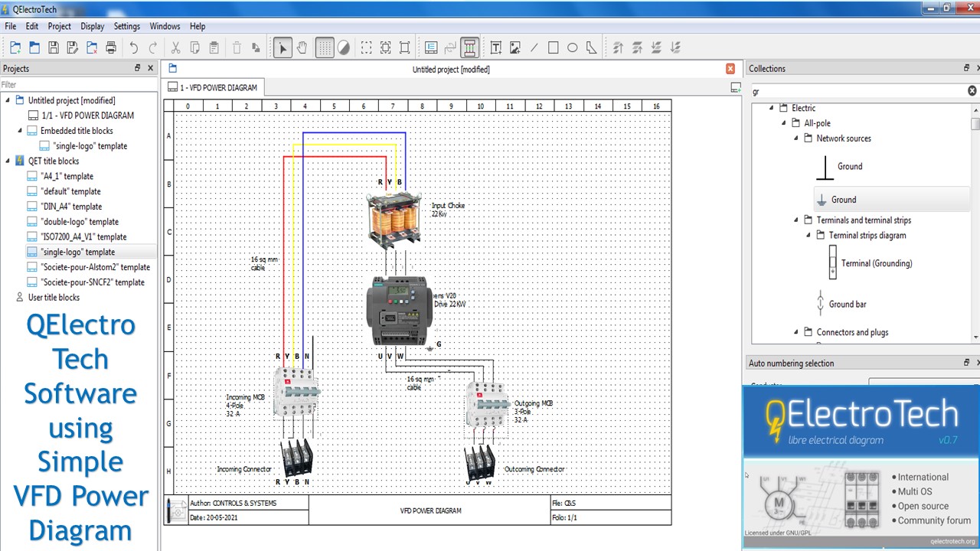The height and width of the screenshot is (551, 980).
Task: Click the Send to back icon
Action: (675, 47)
